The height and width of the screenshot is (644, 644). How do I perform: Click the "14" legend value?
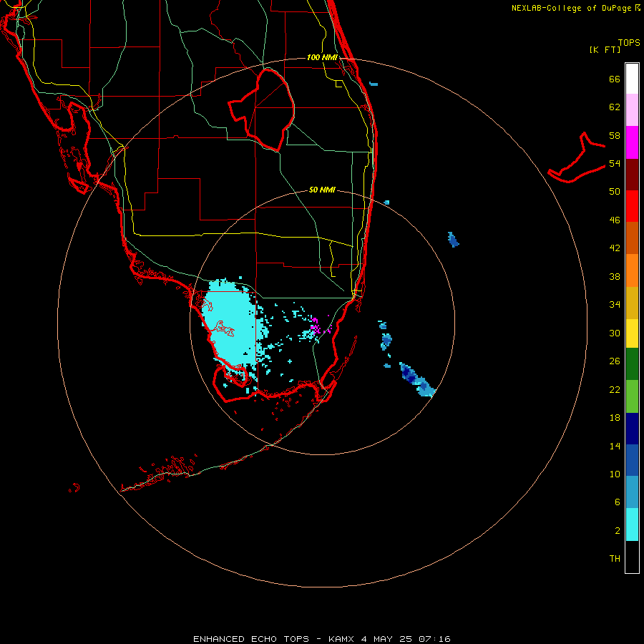click(615, 446)
